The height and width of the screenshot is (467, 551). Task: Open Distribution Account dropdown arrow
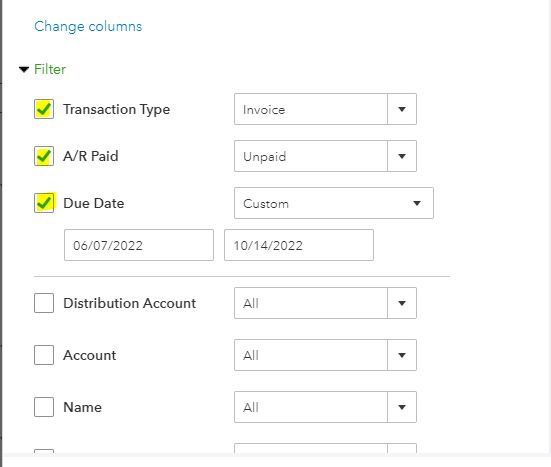402,303
